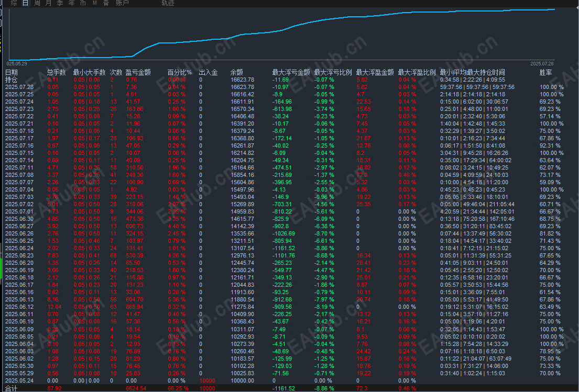The height and width of the screenshot is (392, 579).
Task: Click floating loss value -613.98
Action: 282,109
